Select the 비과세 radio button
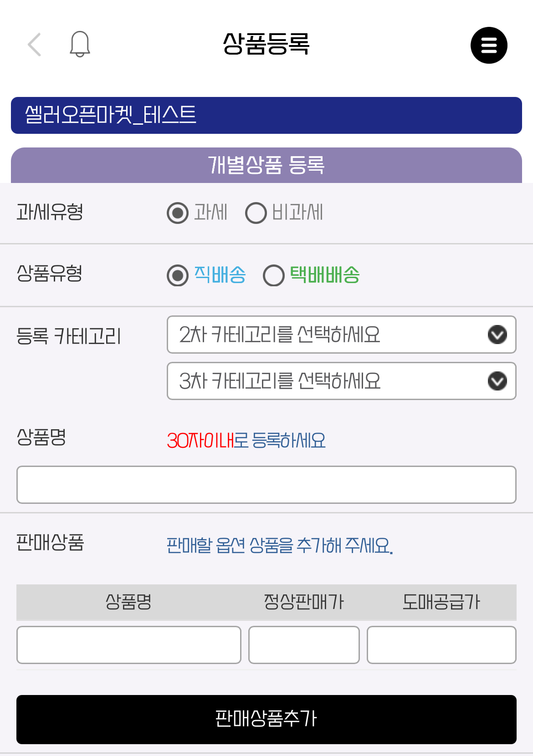The height and width of the screenshot is (756, 533). (256, 213)
